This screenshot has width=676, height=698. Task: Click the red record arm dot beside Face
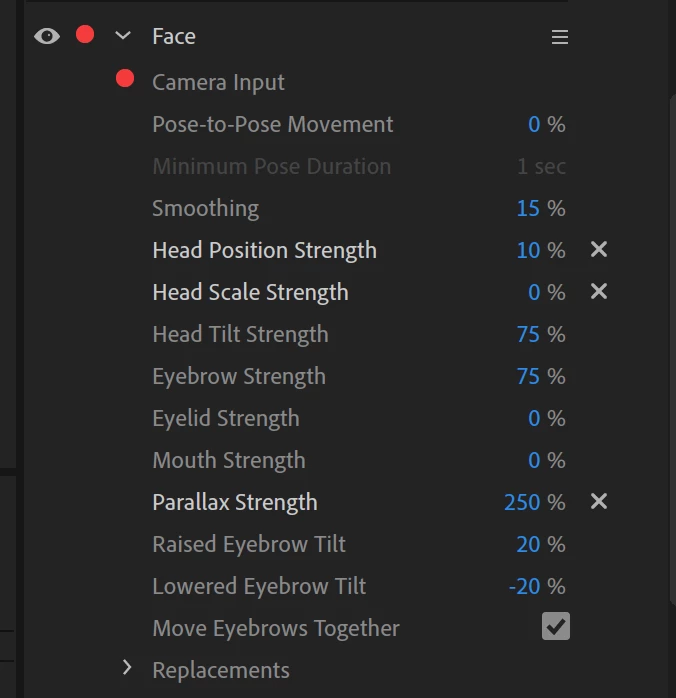[x=85, y=35]
